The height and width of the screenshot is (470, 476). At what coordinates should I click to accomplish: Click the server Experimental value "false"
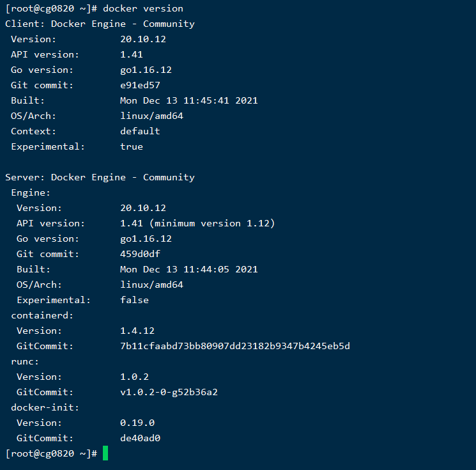(x=134, y=300)
